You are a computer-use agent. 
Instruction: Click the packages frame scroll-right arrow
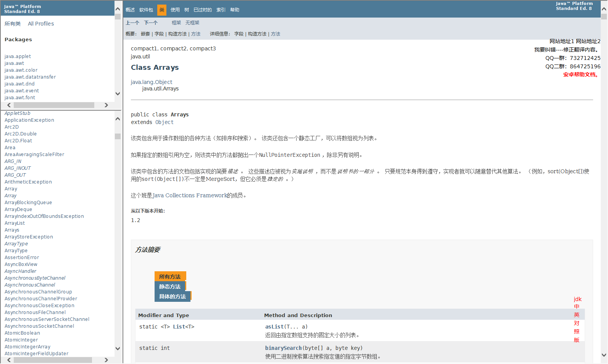point(106,105)
